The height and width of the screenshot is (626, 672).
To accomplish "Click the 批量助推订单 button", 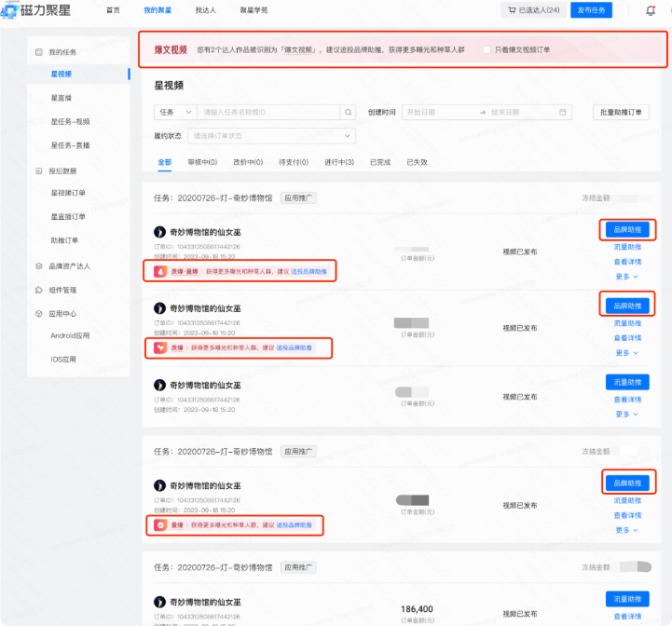I will (x=621, y=112).
